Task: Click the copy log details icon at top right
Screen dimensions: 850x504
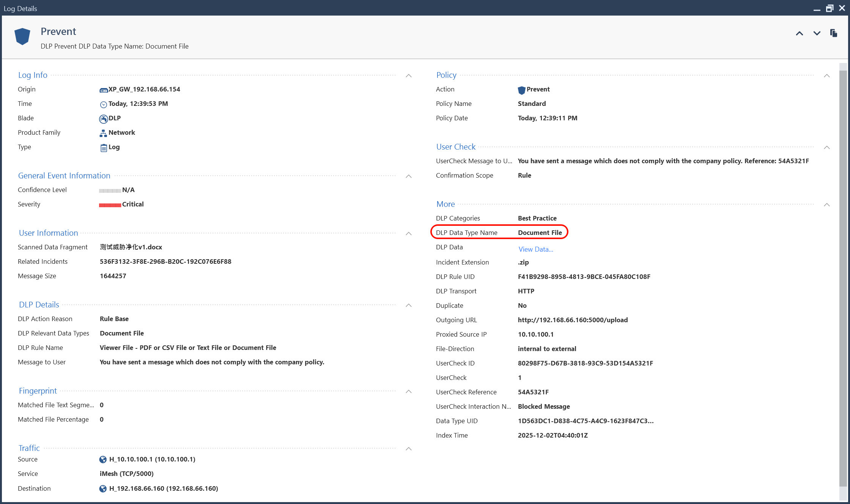Action: [833, 33]
